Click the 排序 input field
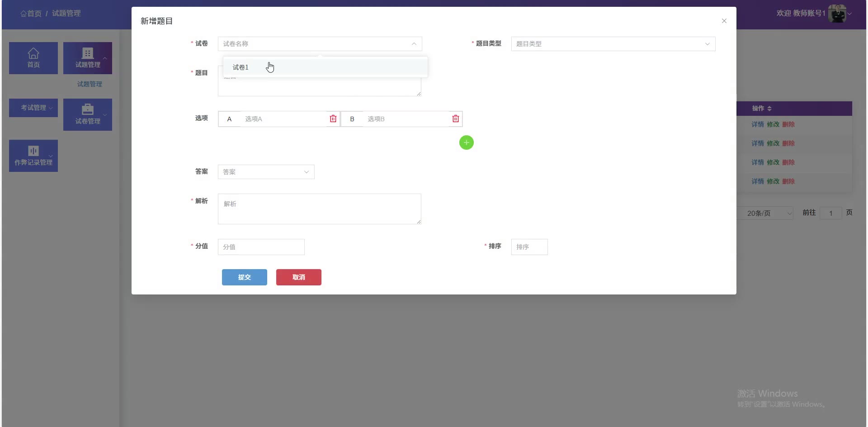The height and width of the screenshot is (427, 868). click(529, 247)
